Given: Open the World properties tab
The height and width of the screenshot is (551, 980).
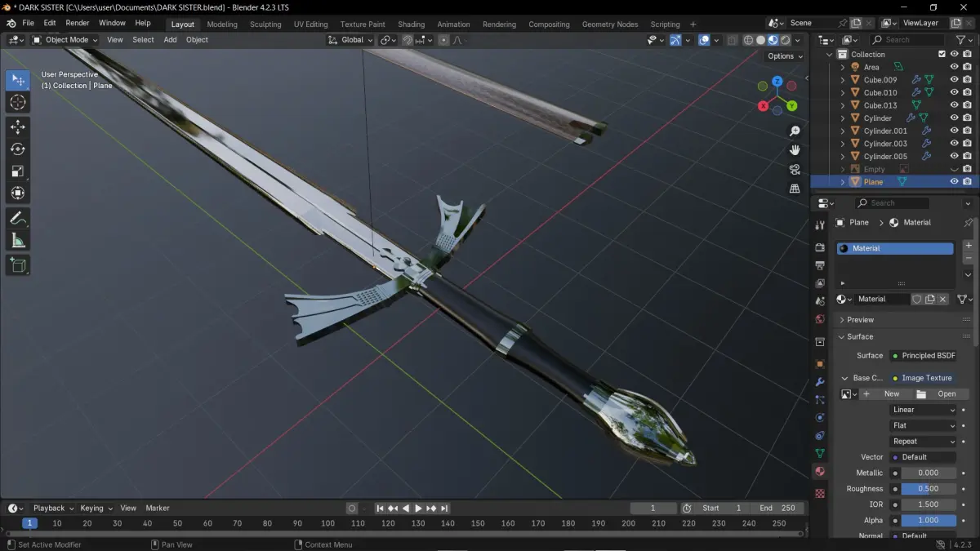Looking at the screenshot, I should click(820, 319).
